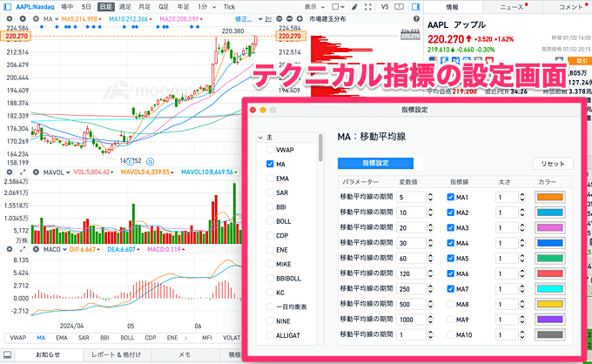Uncheck the MA1 line checkbox

[450, 197]
